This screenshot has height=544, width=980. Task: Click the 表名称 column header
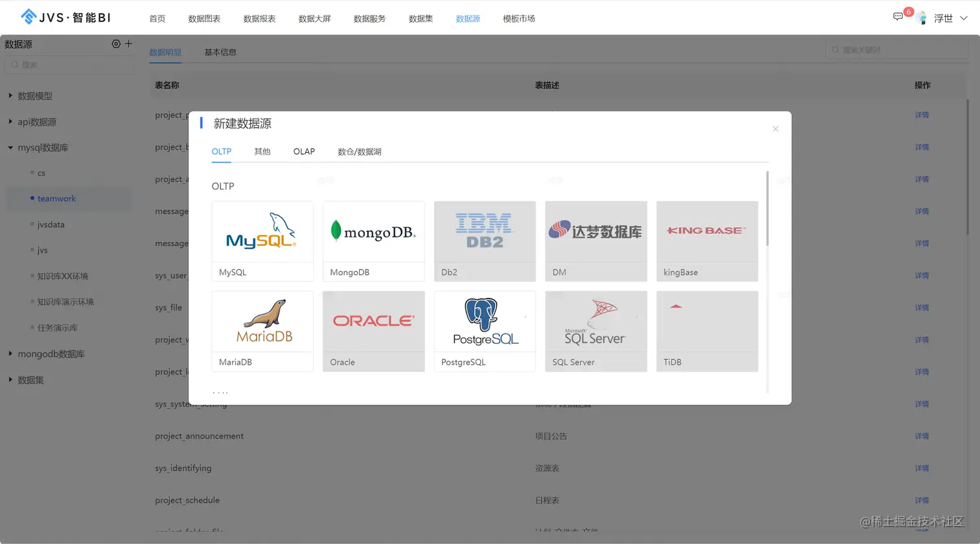167,85
